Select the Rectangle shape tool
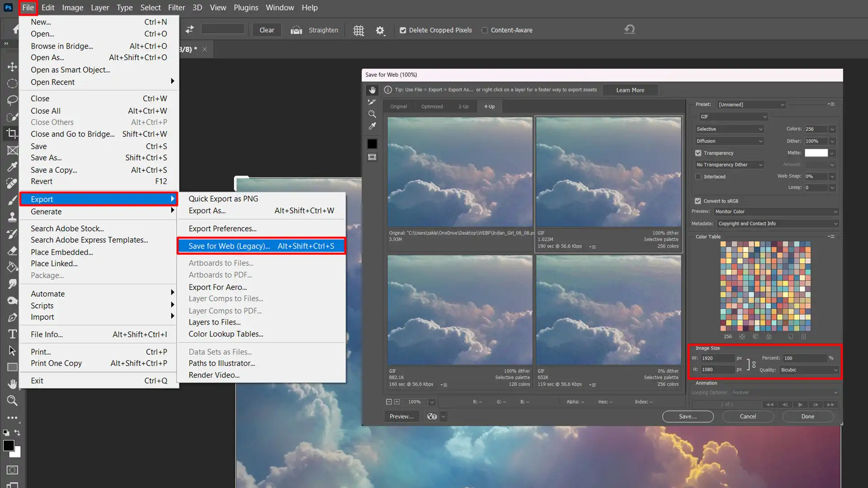The height and width of the screenshot is (488, 868). pos(12,367)
